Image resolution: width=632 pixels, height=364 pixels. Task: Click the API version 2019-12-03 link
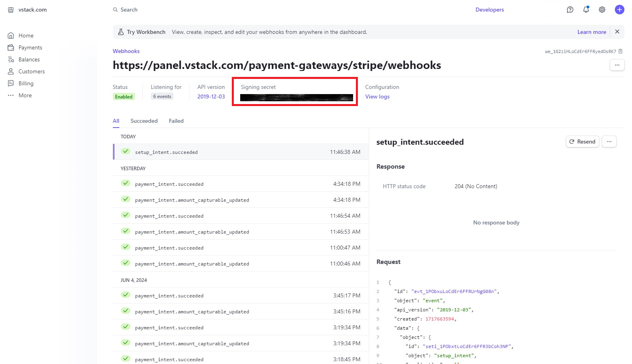click(211, 96)
